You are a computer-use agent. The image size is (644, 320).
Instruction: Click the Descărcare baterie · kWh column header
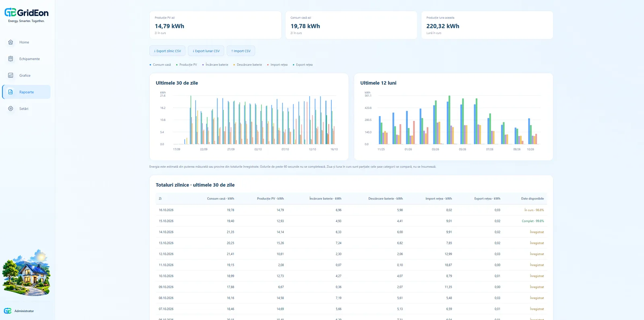[x=386, y=199]
